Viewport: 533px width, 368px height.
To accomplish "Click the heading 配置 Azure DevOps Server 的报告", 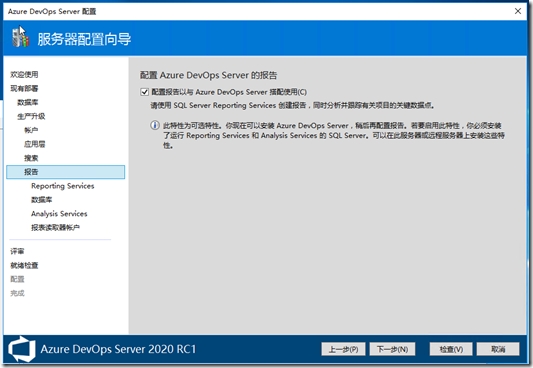I will coord(209,75).
